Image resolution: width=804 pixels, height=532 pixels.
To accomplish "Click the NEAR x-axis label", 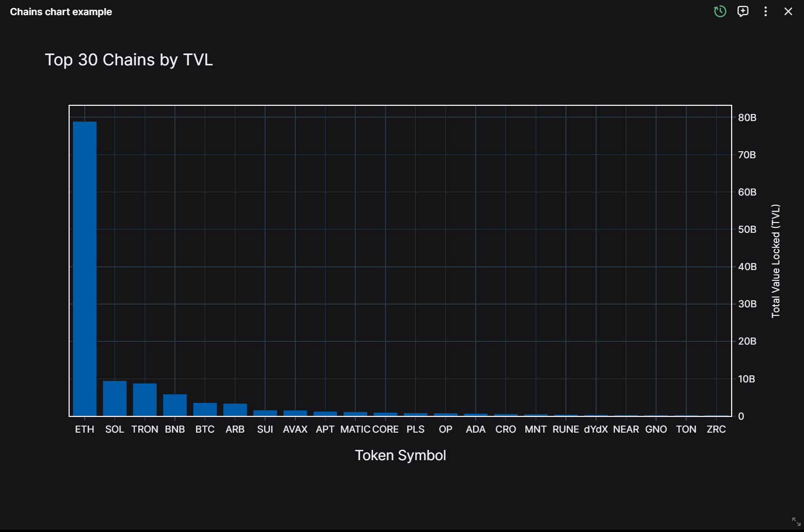I will [x=626, y=429].
